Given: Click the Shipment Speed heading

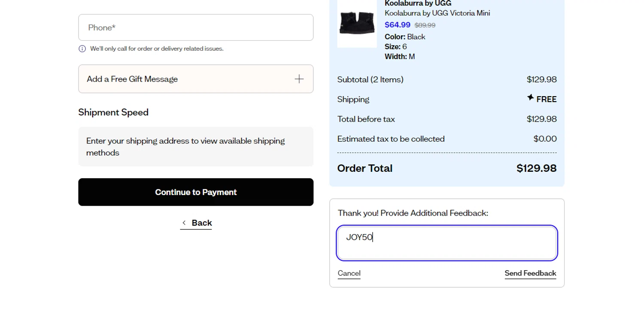Looking at the screenshot, I should [x=113, y=113].
